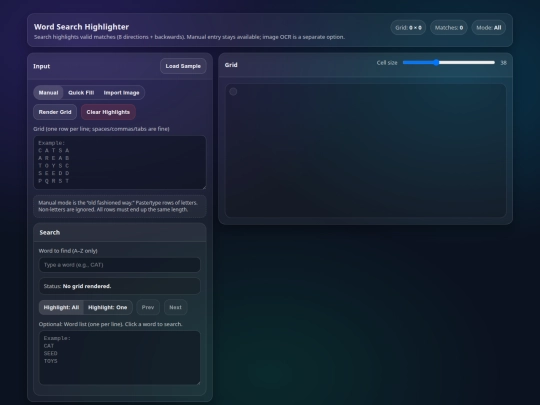Click the Status: No grid rendered text
540x405 pixels.
[x=77, y=286]
